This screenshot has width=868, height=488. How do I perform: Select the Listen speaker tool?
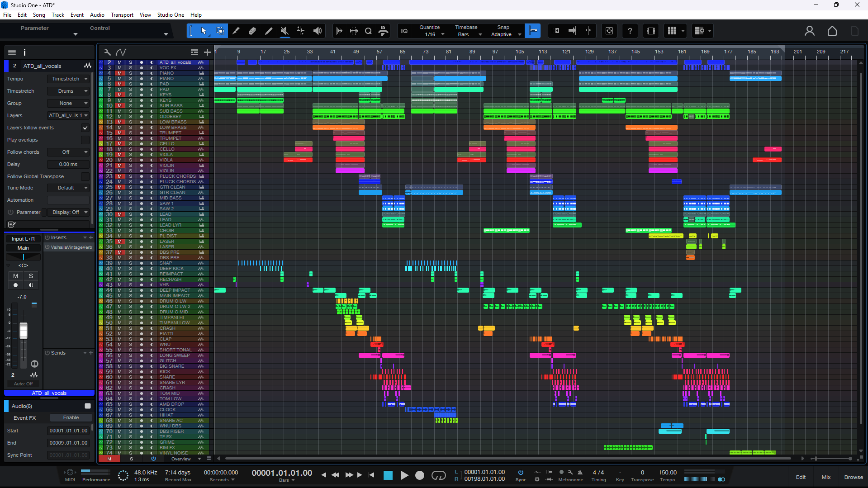coord(318,31)
